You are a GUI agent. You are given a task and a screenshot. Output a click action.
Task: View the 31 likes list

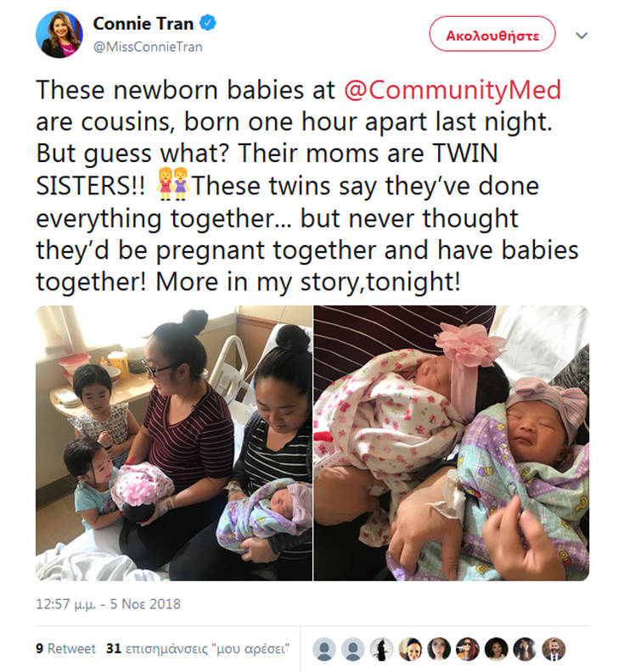click(198, 648)
